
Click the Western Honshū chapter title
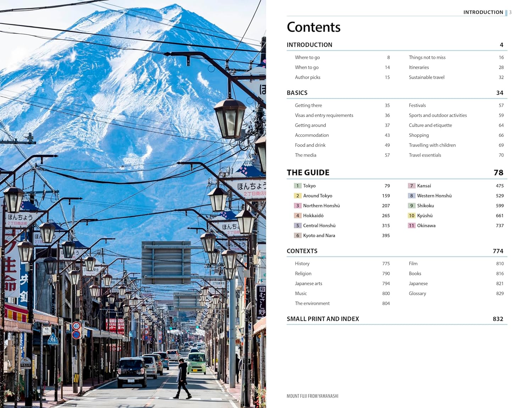434,196
